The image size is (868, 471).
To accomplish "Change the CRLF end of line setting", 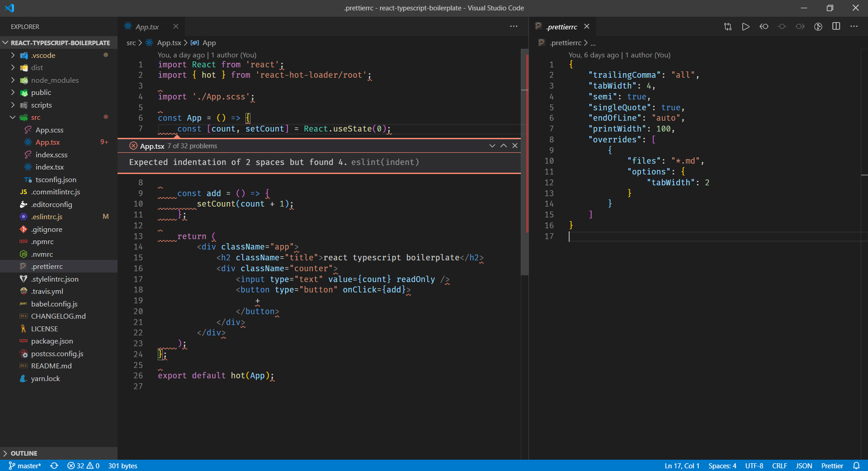I will coord(779,466).
